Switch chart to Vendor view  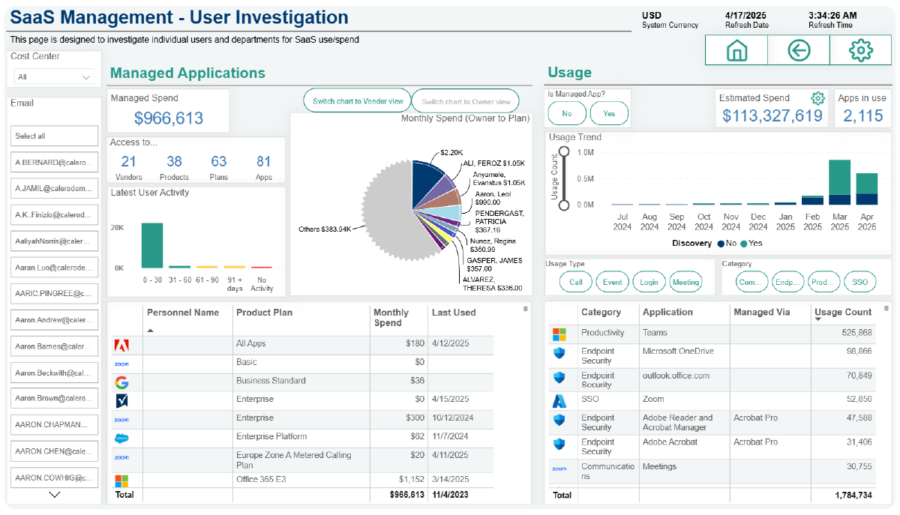[x=358, y=101]
